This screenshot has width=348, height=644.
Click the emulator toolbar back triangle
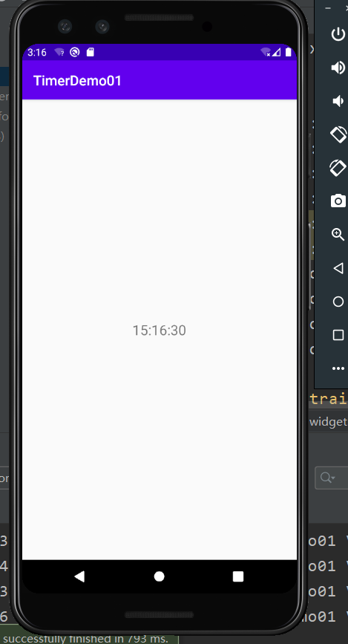click(x=338, y=268)
